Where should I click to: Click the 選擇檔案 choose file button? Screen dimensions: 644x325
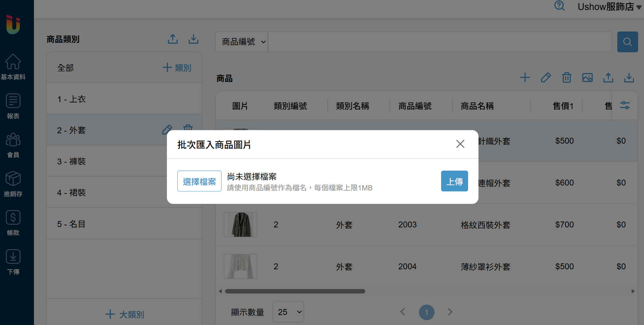pos(199,181)
